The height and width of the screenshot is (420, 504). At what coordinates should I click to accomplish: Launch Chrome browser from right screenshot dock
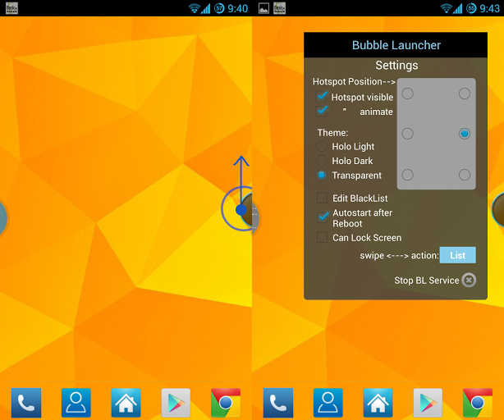[478, 403]
